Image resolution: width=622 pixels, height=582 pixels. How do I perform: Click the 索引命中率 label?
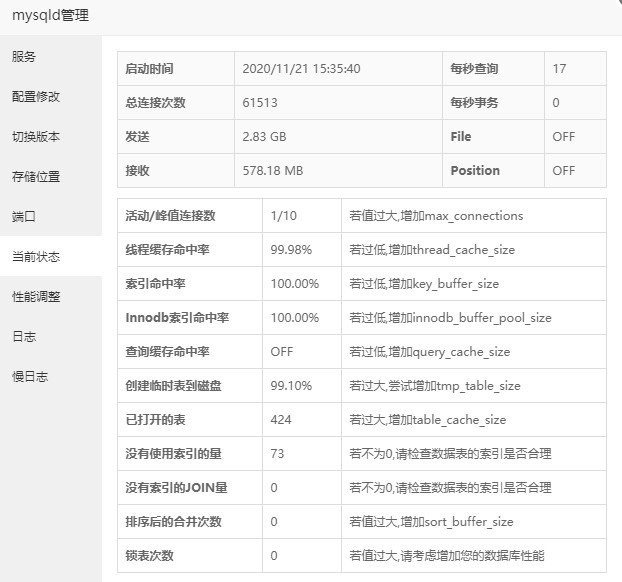156,284
